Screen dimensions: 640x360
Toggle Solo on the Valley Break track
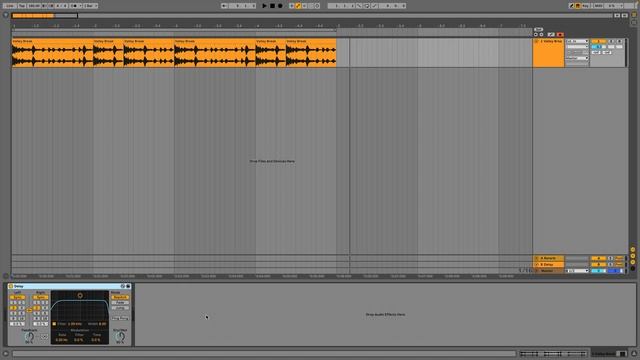(x=611, y=41)
